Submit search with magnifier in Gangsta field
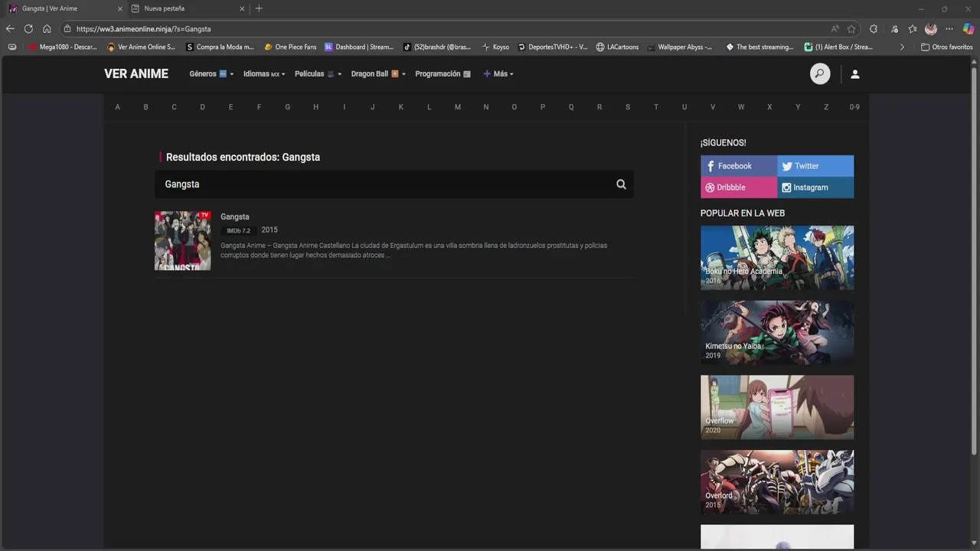 [621, 184]
